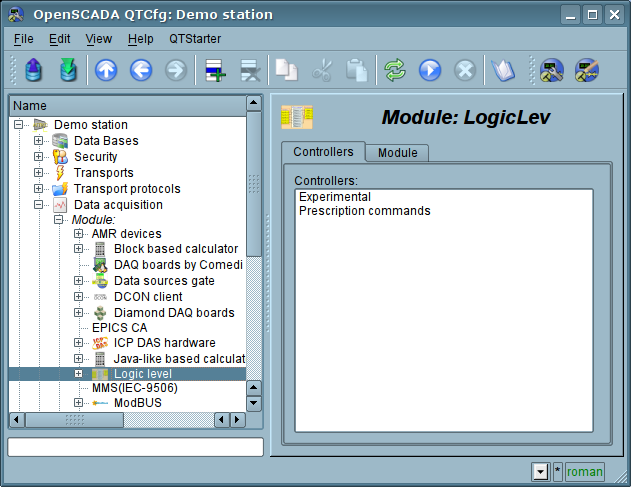Click the Copy item toolbar icon

coord(286,70)
